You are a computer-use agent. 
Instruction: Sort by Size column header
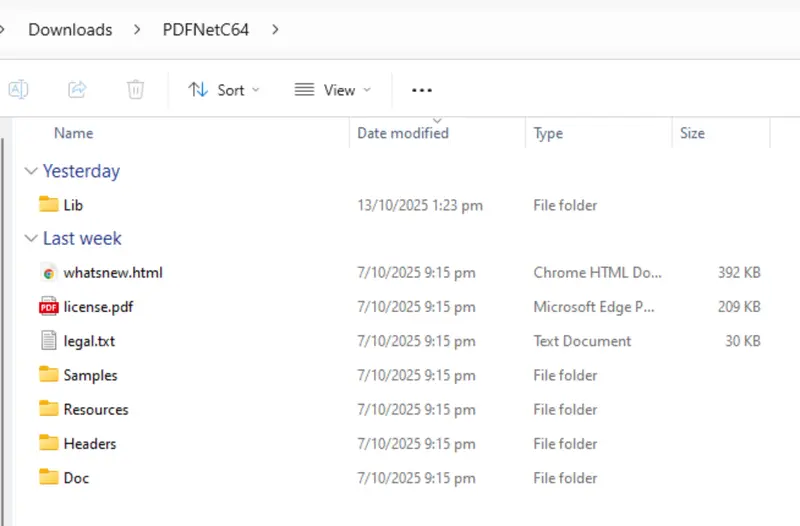[x=692, y=133]
